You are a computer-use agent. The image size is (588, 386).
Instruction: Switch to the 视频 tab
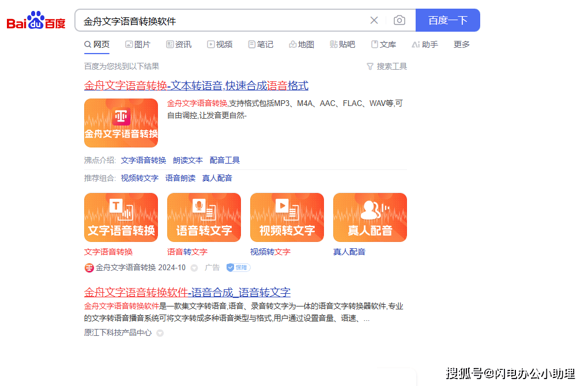point(220,44)
